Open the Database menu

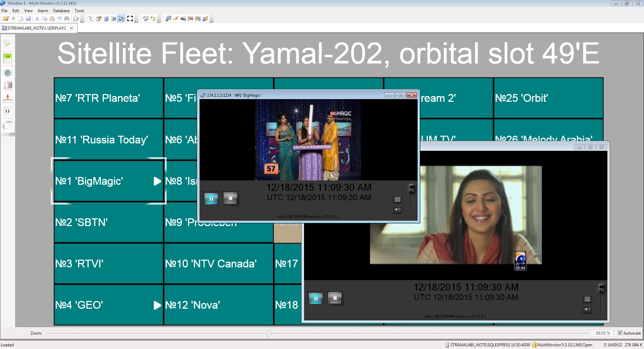(x=61, y=11)
